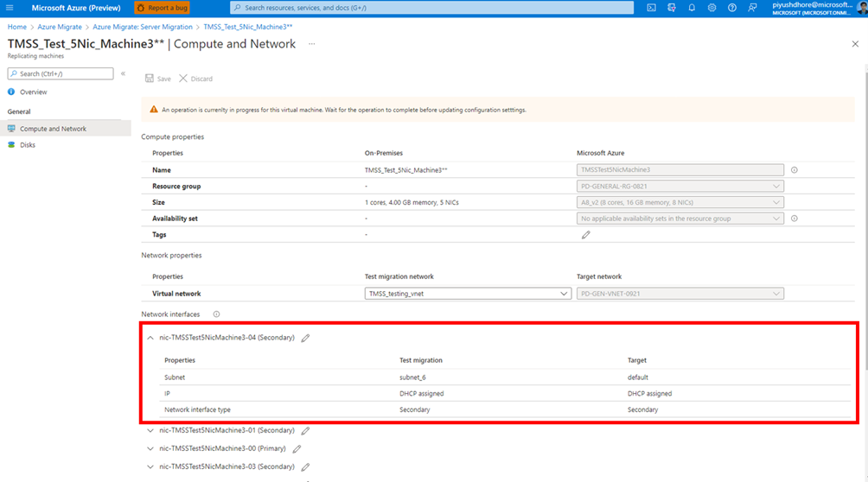Open Overview in the sidebar
Screen dimensions: 868x482
[x=33, y=92]
